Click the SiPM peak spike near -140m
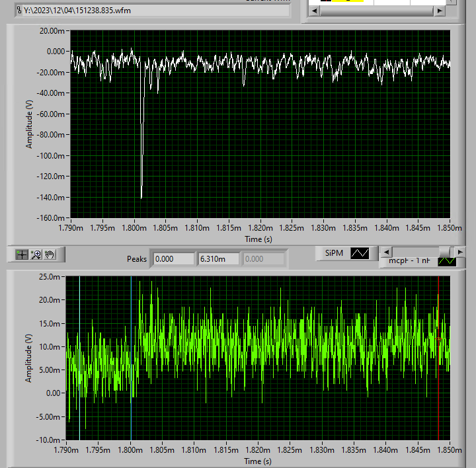The image size is (476, 468). pos(141,195)
